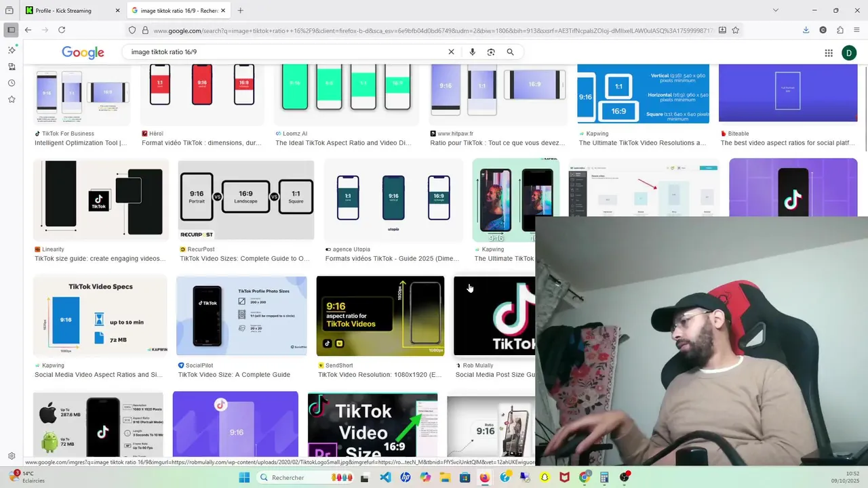Go back to the previous page

pos(28,30)
